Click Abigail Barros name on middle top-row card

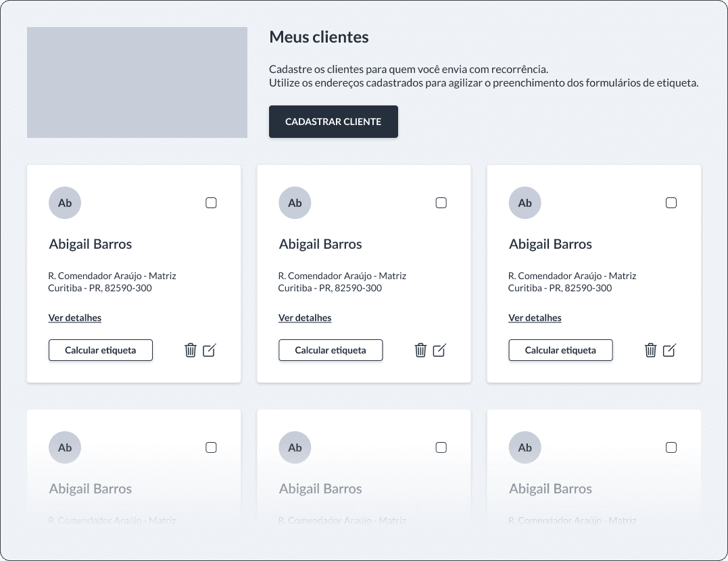pyautogui.click(x=320, y=244)
